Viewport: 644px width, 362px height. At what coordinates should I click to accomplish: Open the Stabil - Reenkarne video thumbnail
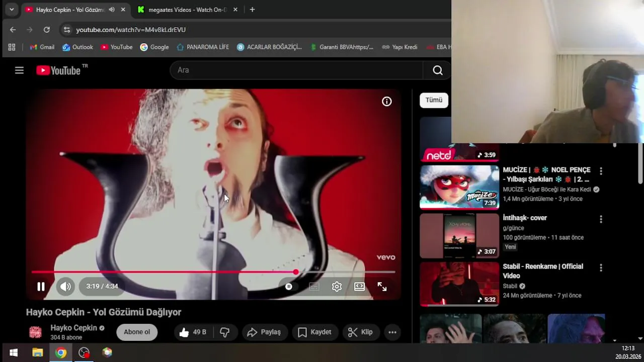point(459,284)
